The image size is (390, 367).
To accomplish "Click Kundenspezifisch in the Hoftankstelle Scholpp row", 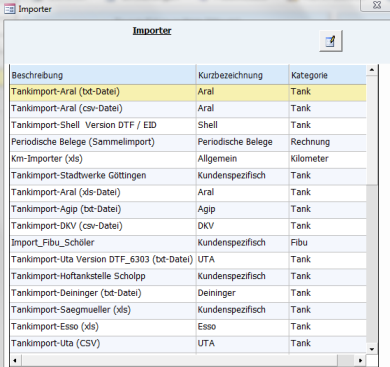I will click(242, 276).
